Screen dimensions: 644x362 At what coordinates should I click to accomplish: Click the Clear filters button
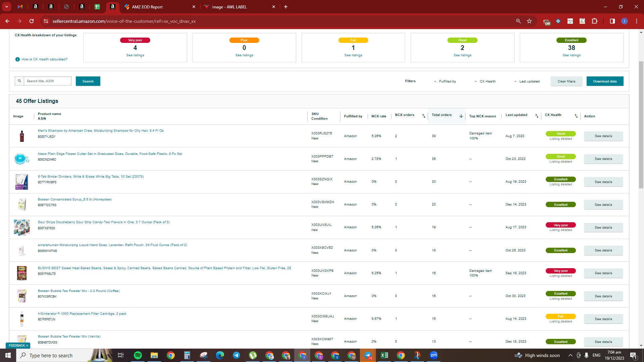[x=566, y=81]
